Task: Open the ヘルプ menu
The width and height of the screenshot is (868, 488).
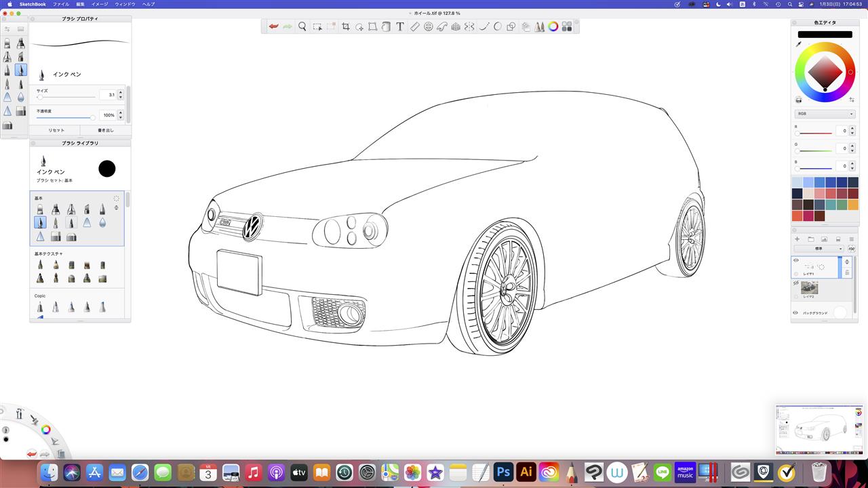Action: click(x=148, y=4)
